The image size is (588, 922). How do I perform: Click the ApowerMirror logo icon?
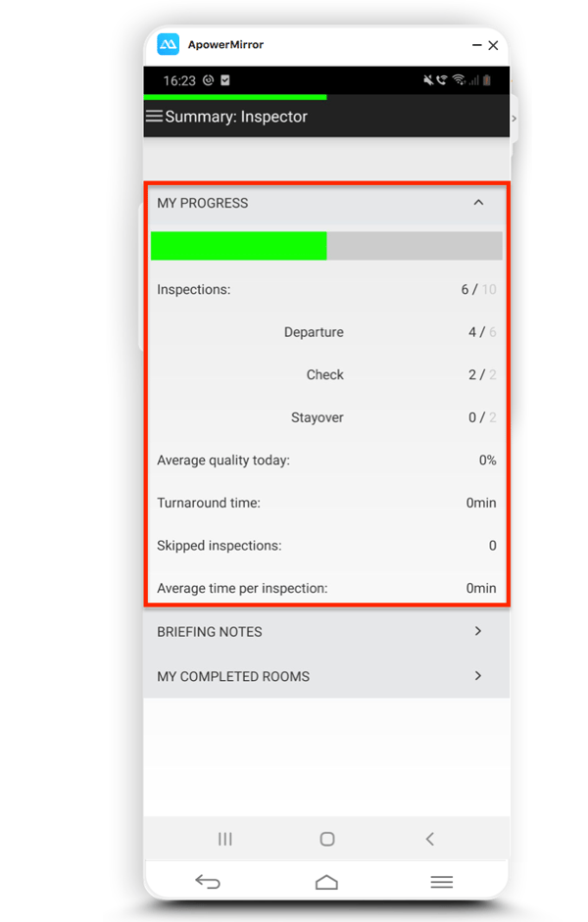point(169,44)
